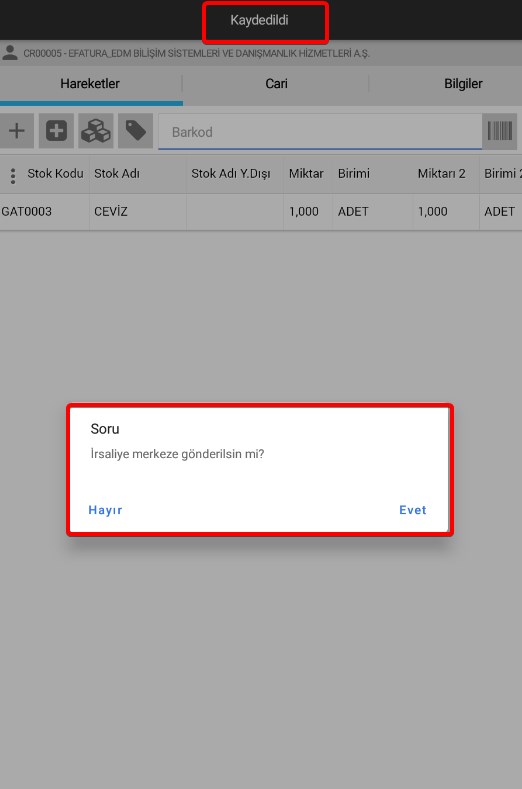Tap the barcode scanner icon

click(499, 131)
